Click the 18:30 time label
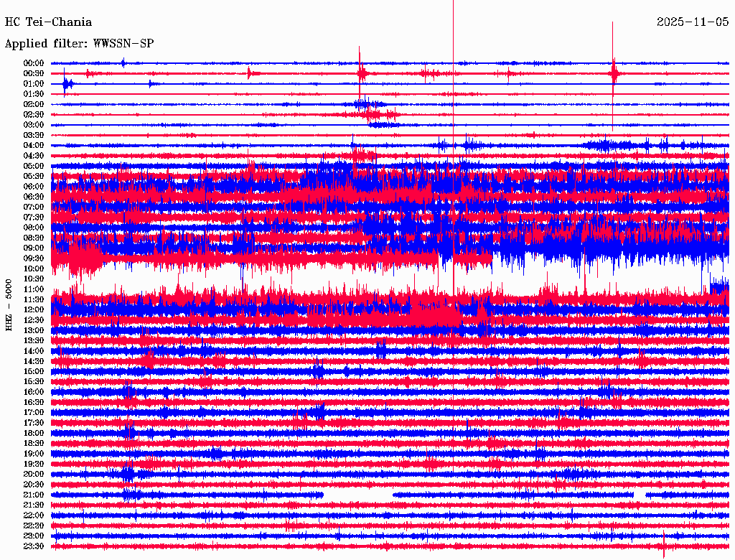The height and width of the screenshot is (560, 735). click(x=34, y=443)
